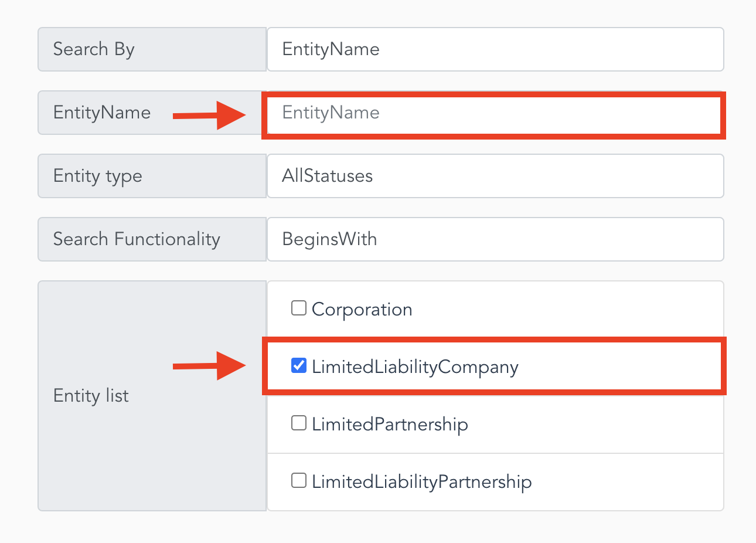Open the Search By dropdown showing EntityName
756x543 pixels.
pos(495,49)
